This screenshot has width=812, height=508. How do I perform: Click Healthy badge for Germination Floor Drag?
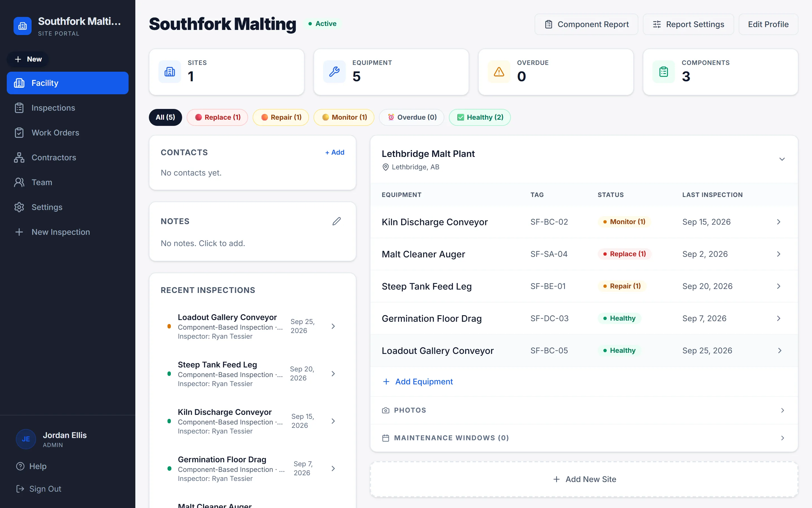coord(619,319)
